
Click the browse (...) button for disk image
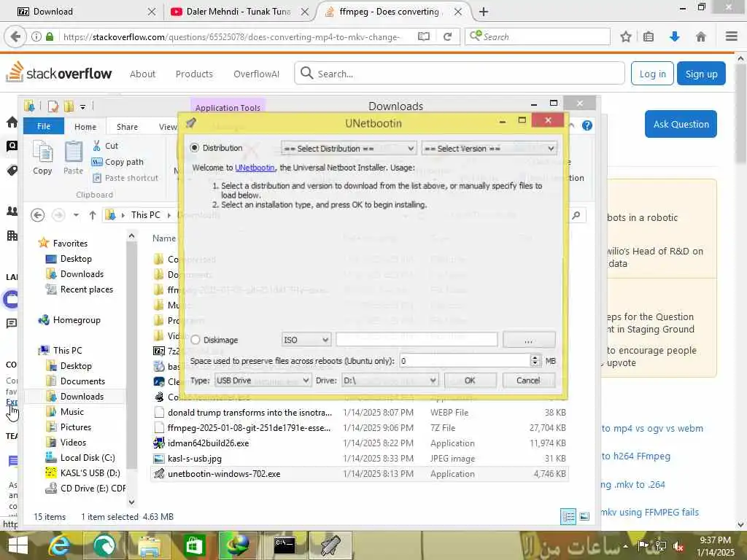click(x=529, y=340)
